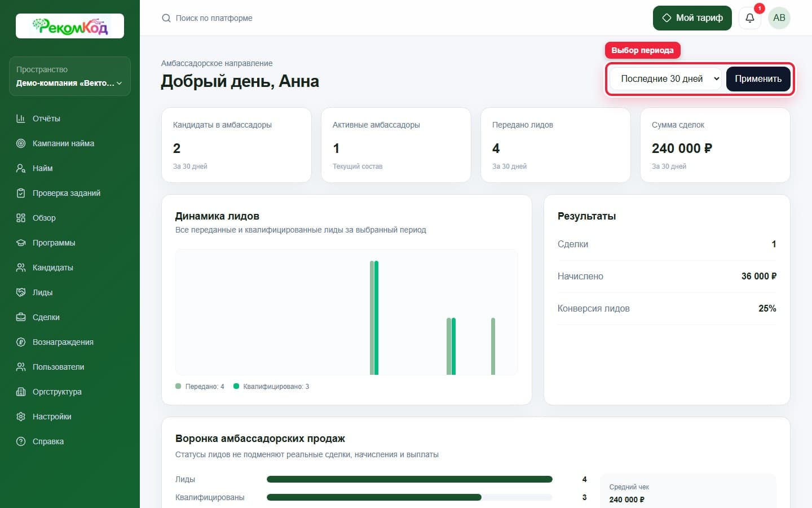This screenshot has width=812, height=508.
Task: Click the Передано лидов card
Action: pos(555,145)
